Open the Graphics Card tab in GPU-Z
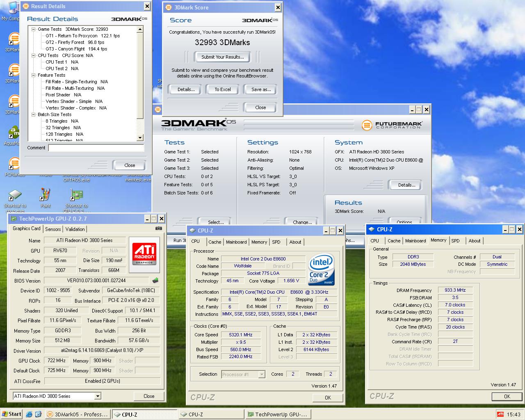The image size is (525, 420). (x=27, y=228)
